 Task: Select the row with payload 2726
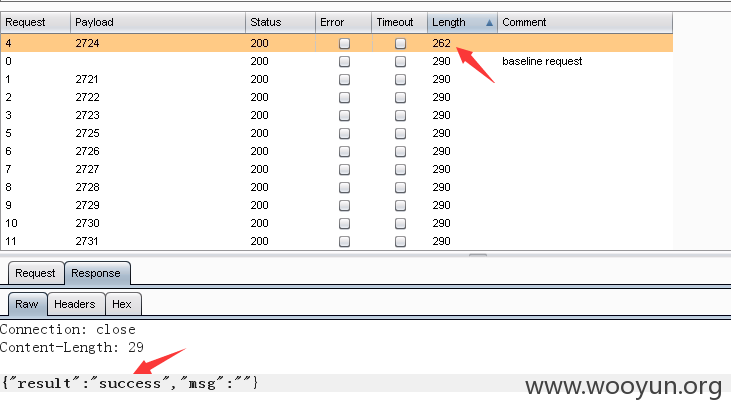(337, 151)
